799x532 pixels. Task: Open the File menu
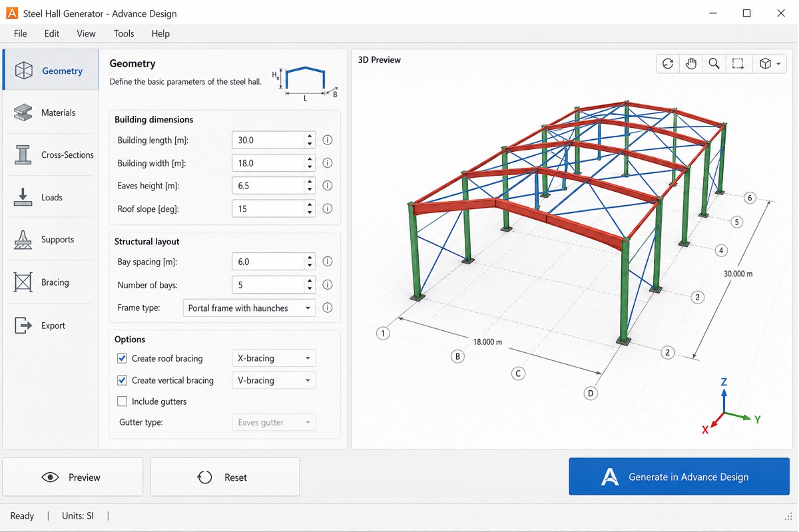point(20,33)
